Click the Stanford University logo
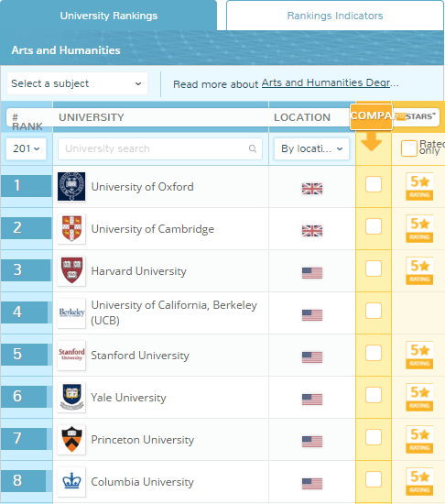 point(71,355)
